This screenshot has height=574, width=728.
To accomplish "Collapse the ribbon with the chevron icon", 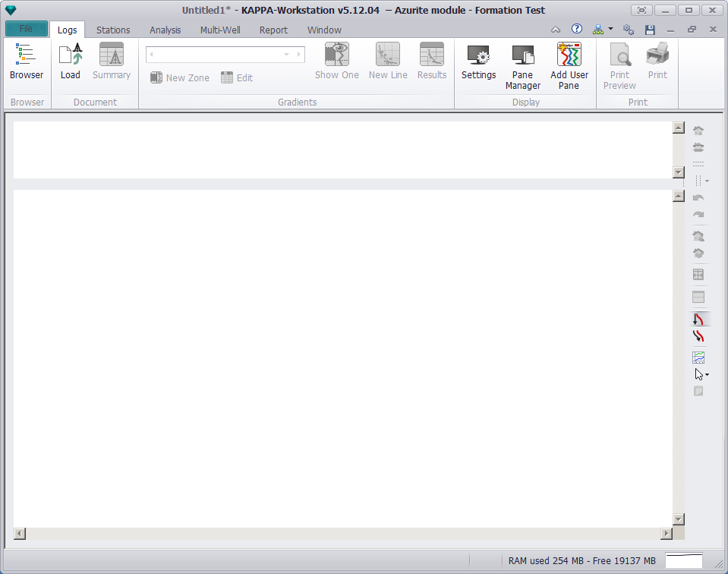I will [556, 30].
